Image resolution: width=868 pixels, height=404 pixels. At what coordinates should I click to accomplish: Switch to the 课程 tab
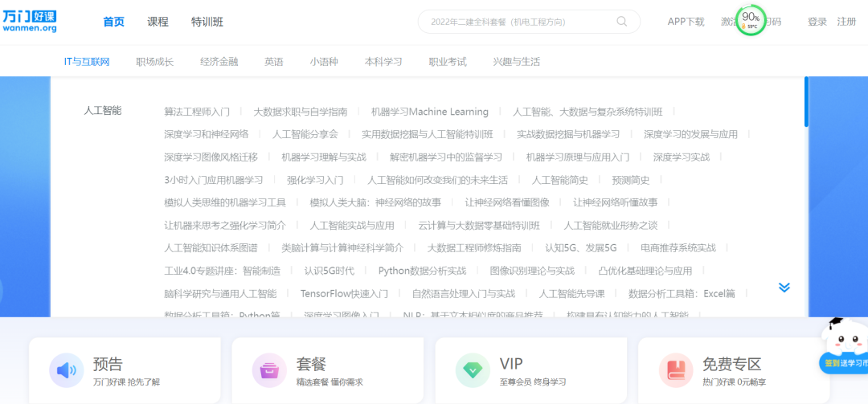pos(158,22)
